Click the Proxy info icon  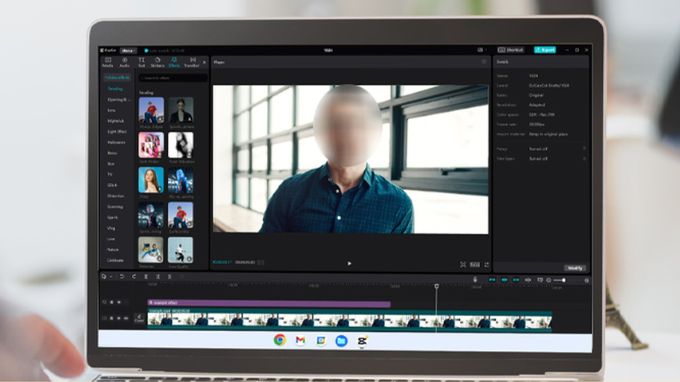[x=584, y=149]
